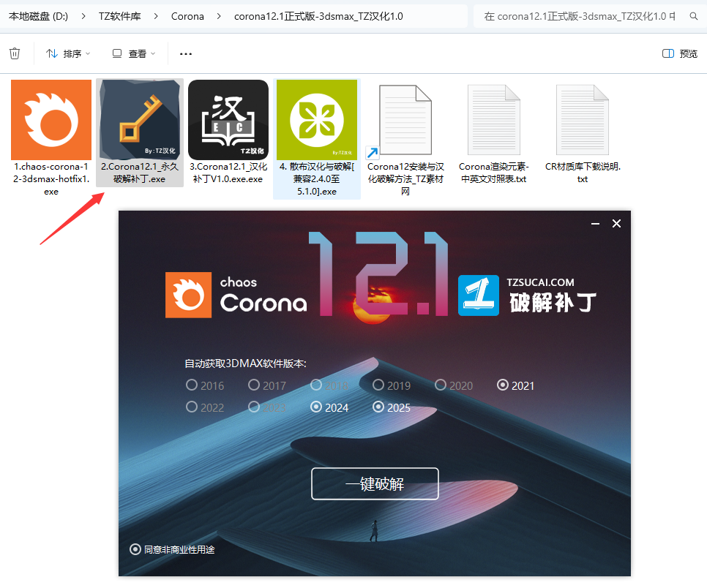Expand chevron after Corona breadcrumb
Viewport: 707px width, 588px height.
[x=219, y=16]
